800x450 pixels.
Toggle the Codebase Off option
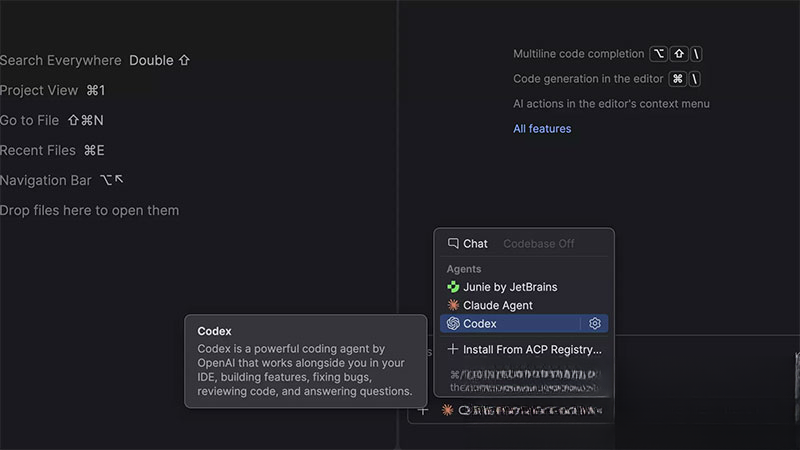(x=539, y=244)
